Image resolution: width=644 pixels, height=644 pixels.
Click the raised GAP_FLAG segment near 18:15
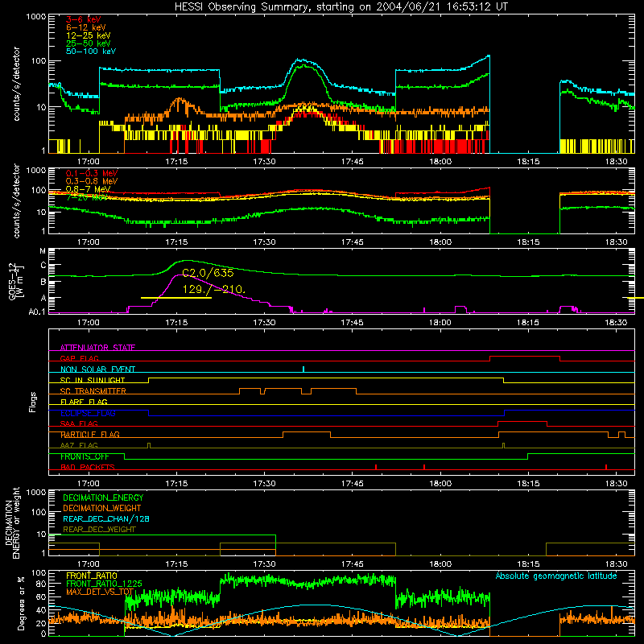[x=525, y=356]
